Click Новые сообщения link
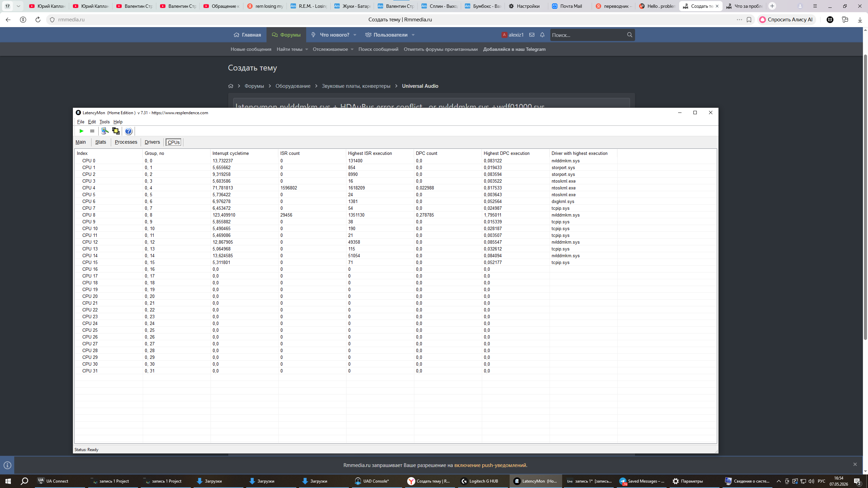 (x=251, y=49)
